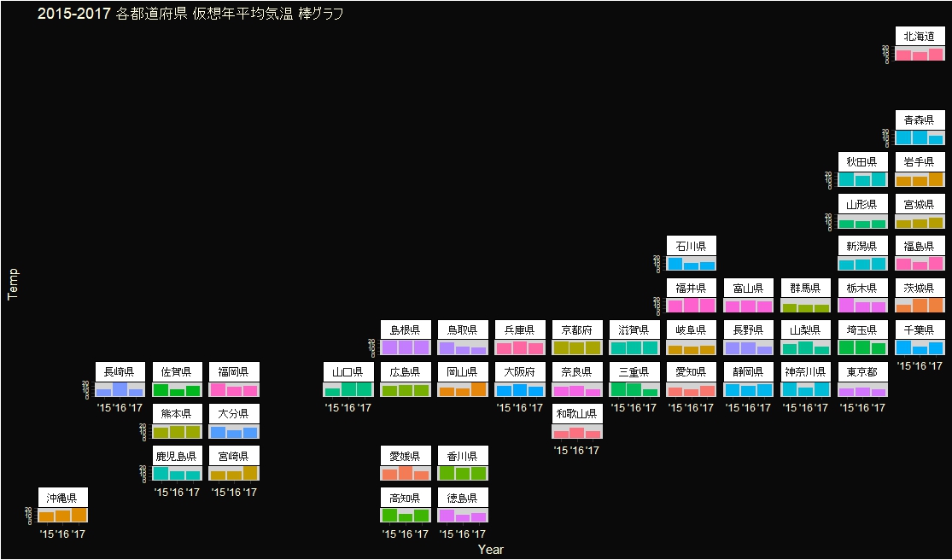This screenshot has height=560, width=952.
Task: Select the 奈良県 panel label
Action: pyautogui.click(x=577, y=372)
